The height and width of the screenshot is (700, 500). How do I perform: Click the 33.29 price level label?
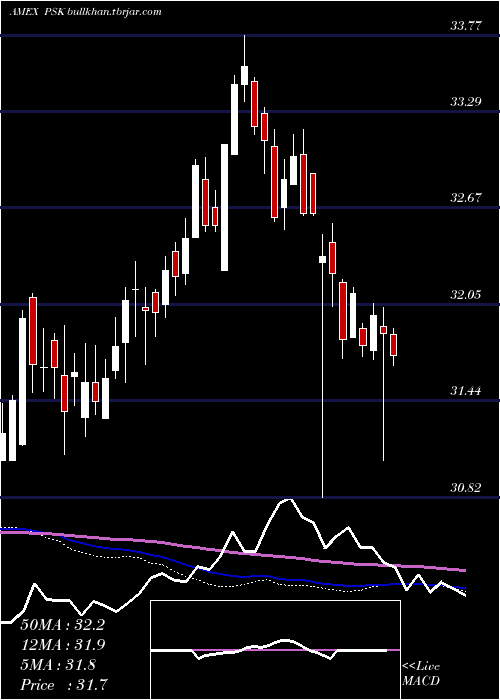coord(466,102)
